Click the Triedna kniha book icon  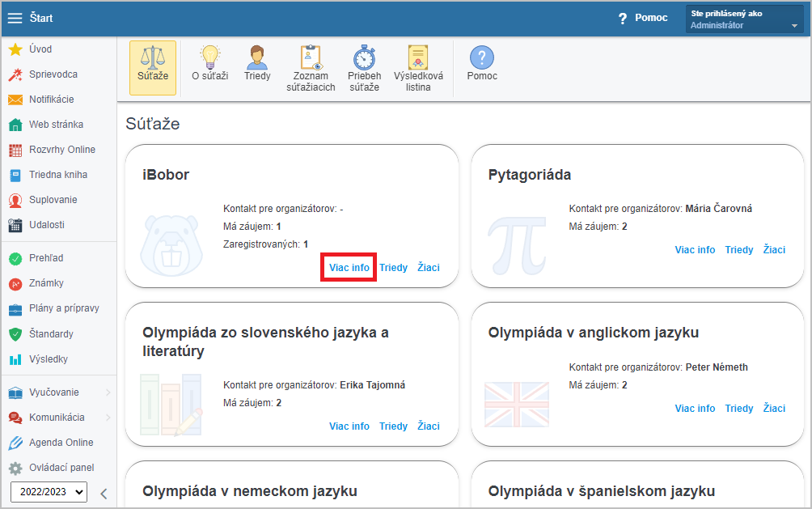point(15,175)
